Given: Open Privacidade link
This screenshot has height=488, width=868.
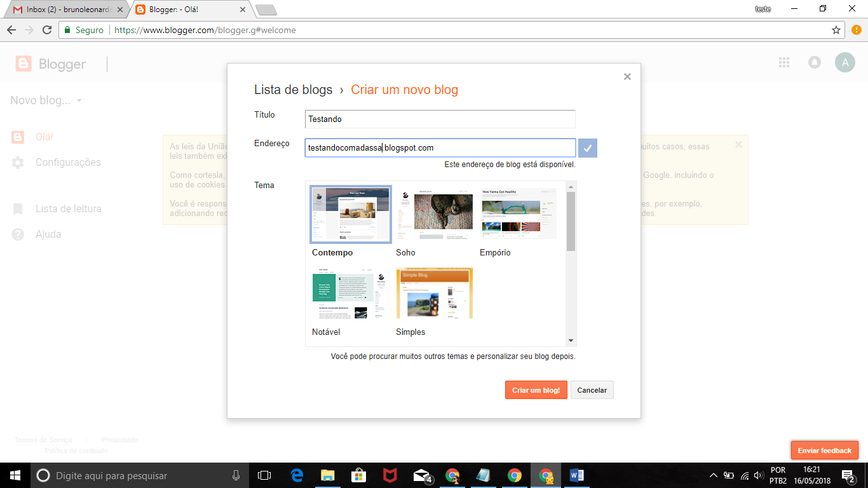Looking at the screenshot, I should 119,440.
